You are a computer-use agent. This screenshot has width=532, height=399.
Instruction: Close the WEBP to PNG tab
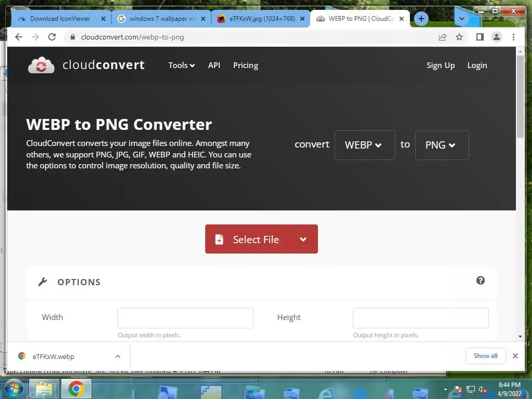point(402,19)
